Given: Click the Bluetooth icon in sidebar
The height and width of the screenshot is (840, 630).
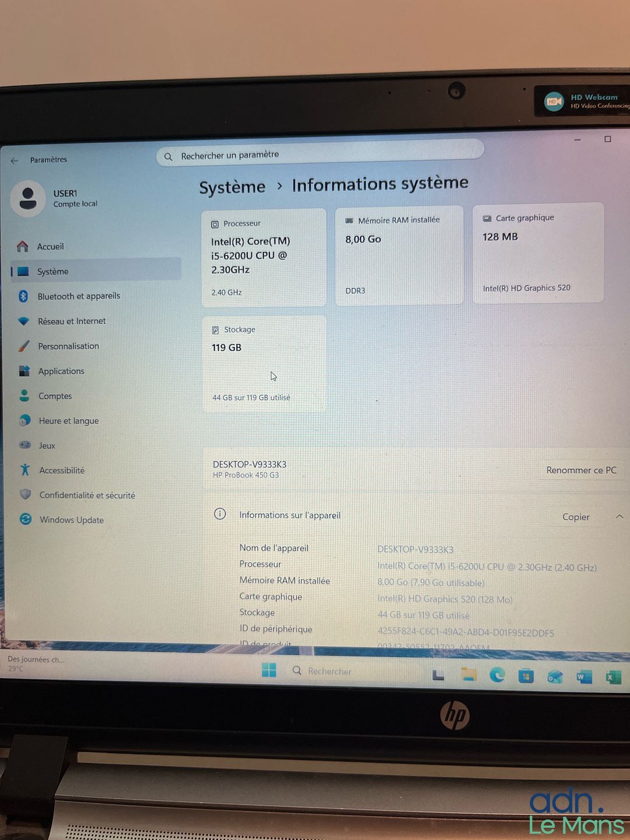Looking at the screenshot, I should [23, 296].
